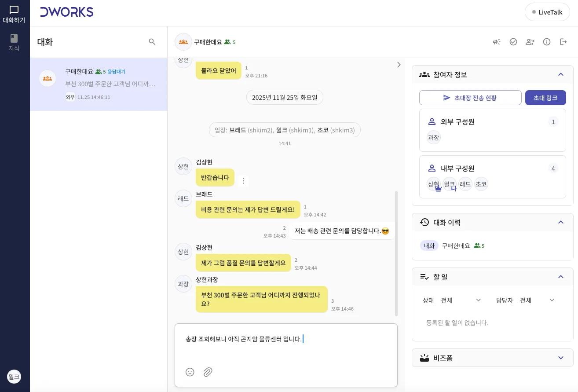The height and width of the screenshot is (392, 578).
Task: Open the emoji picker in the message box
Action: point(190,372)
